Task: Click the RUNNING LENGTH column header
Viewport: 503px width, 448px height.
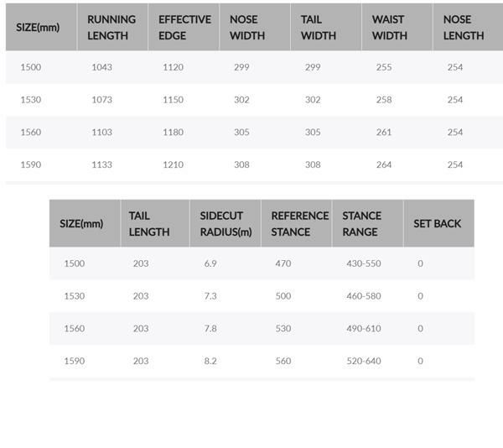Action: point(108,28)
